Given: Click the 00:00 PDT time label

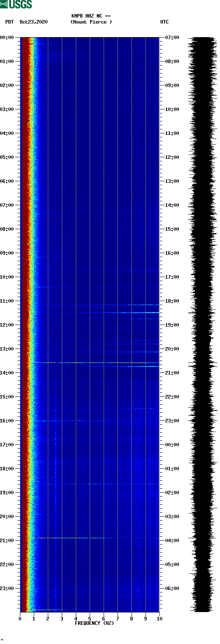Looking at the screenshot, I should tap(7, 38).
